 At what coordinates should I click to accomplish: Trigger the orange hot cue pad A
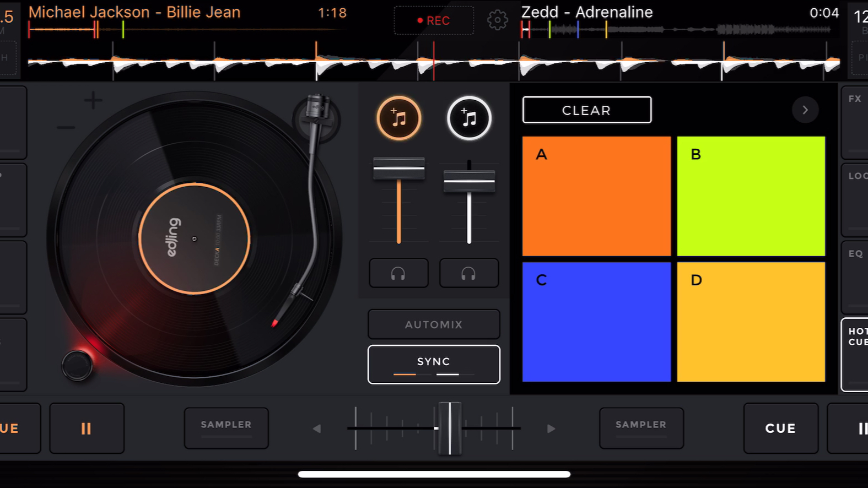pos(596,196)
